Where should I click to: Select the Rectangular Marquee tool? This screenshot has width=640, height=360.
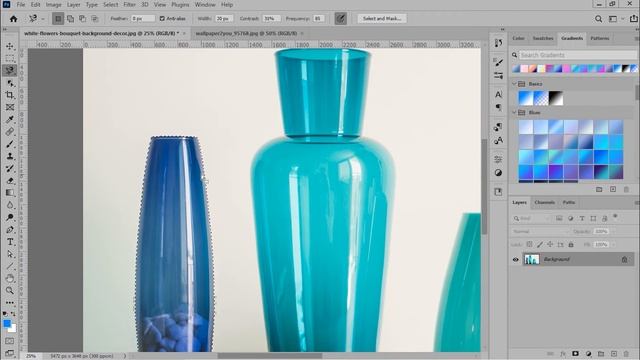(x=10, y=58)
